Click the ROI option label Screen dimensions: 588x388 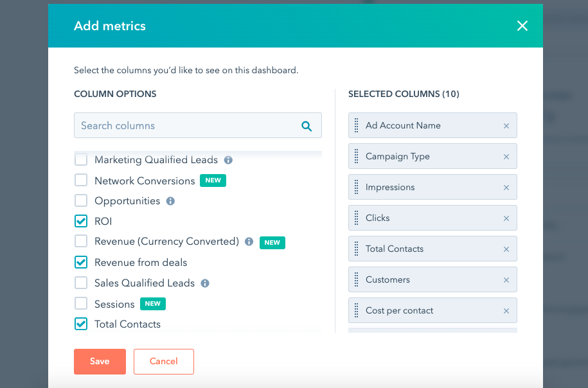(103, 221)
